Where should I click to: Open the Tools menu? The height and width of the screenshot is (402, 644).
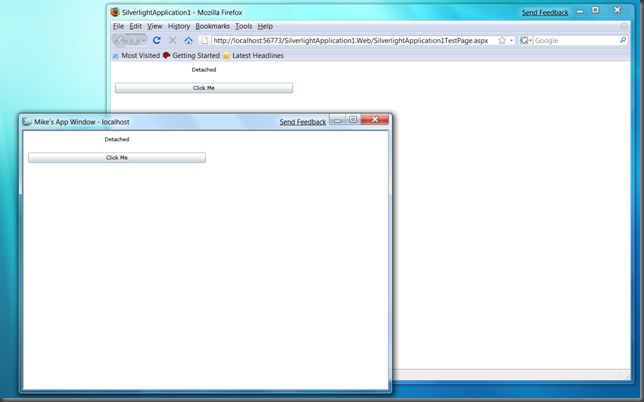point(244,26)
